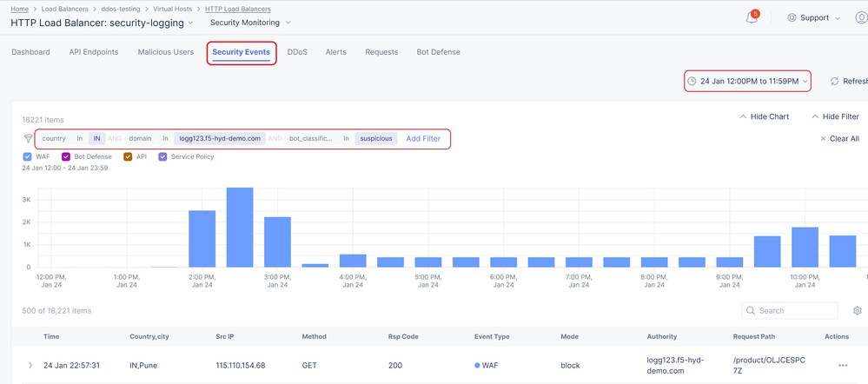This screenshot has width=868, height=384.
Task: Click the filter funnel icon
Action: tap(28, 139)
